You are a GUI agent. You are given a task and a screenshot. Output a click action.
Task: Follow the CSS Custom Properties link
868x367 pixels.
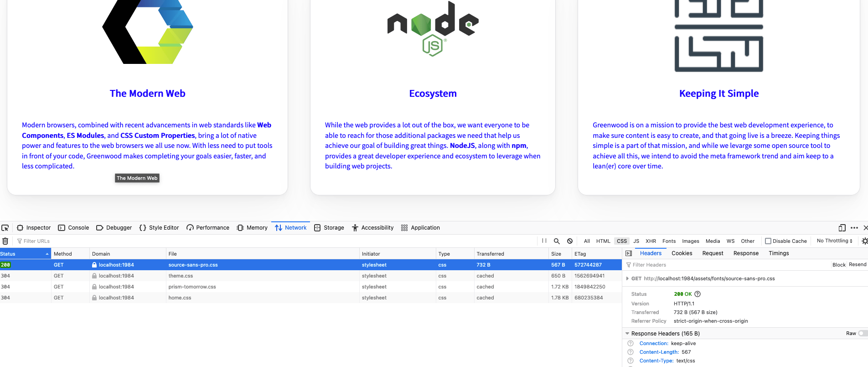point(157,136)
